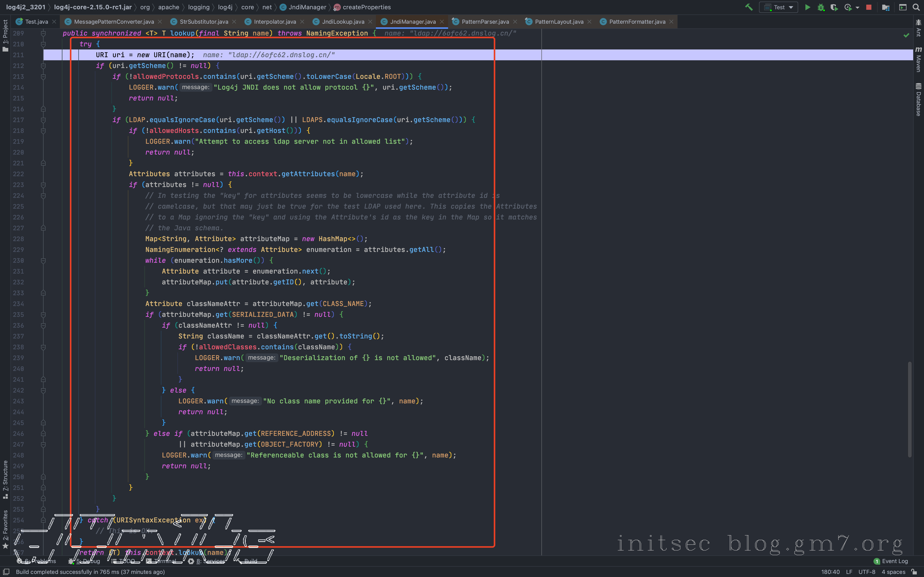This screenshot has width=924, height=577.
Task: Open Search Everywhere via the magnifier icon
Action: point(916,7)
